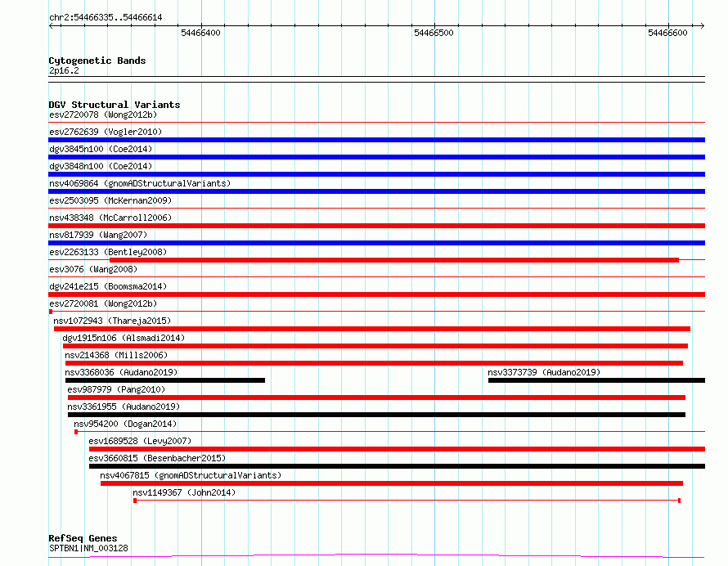Viewport: 728px width, 566px height.
Task: Open esv987979 (Pang2010) label
Action: [x=116, y=389]
